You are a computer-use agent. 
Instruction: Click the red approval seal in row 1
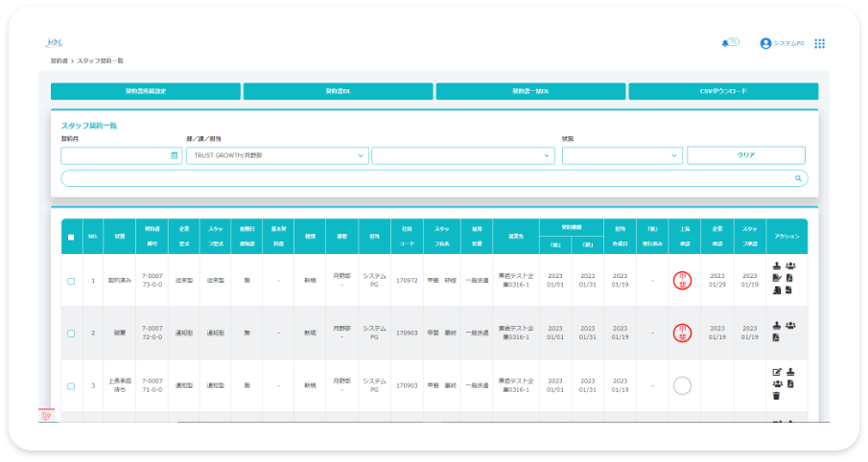click(x=682, y=281)
